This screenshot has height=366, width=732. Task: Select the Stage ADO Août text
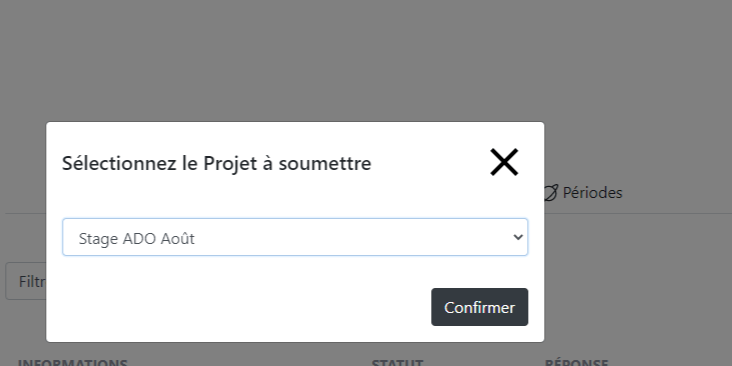pos(136,239)
